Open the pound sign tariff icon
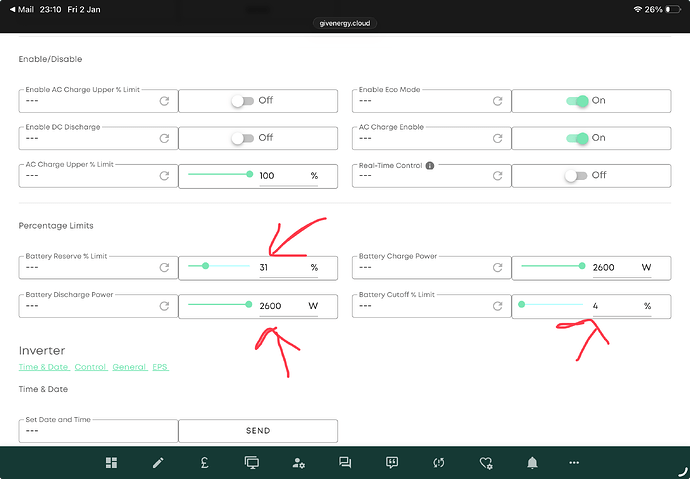690x479 pixels. [x=204, y=463]
